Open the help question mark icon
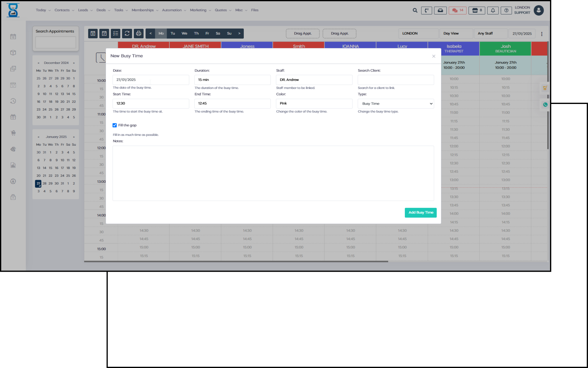 point(506,10)
